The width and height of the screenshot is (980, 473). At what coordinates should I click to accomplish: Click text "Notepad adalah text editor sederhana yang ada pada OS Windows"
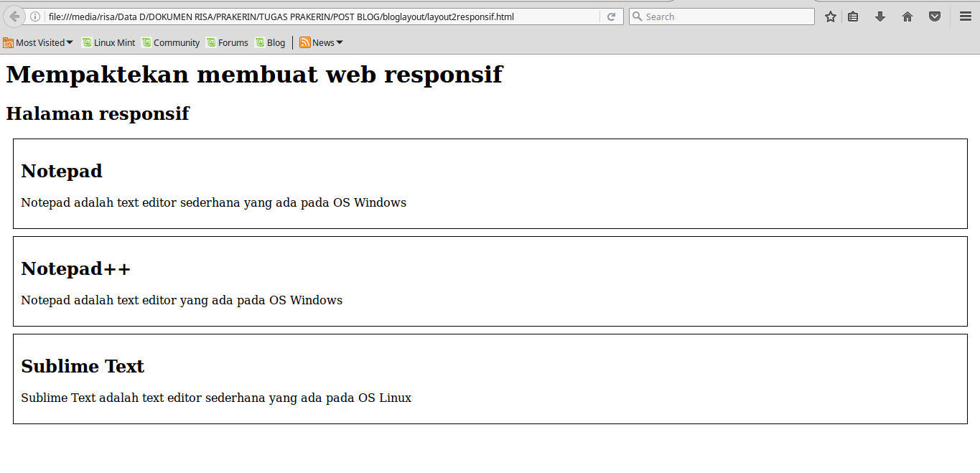pyautogui.click(x=214, y=202)
